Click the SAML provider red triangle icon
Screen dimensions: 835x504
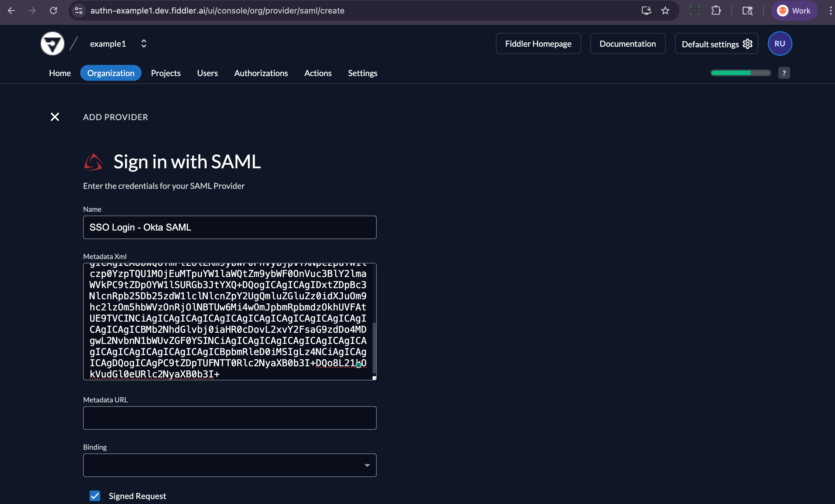[94, 162]
